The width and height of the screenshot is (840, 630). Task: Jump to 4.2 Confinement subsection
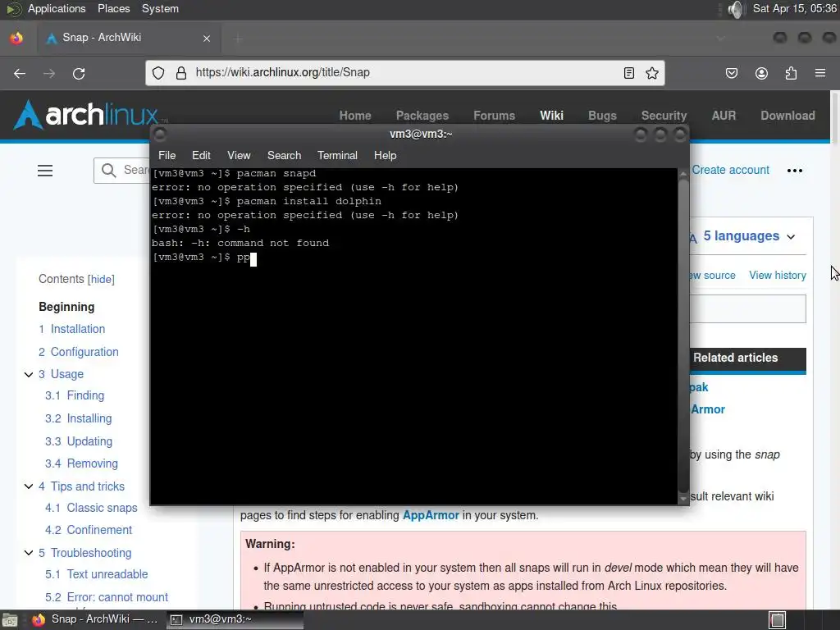(89, 530)
